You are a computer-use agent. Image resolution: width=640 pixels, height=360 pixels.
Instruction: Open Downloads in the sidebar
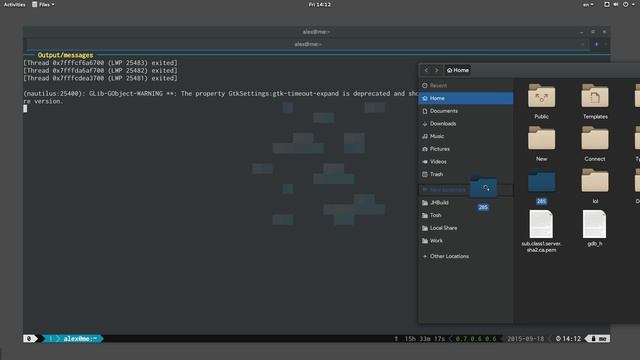[466, 123]
